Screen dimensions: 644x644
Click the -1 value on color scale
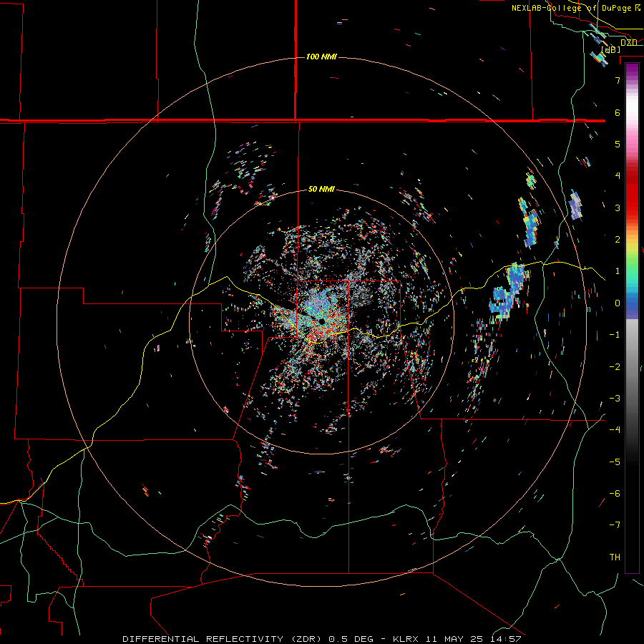point(615,335)
